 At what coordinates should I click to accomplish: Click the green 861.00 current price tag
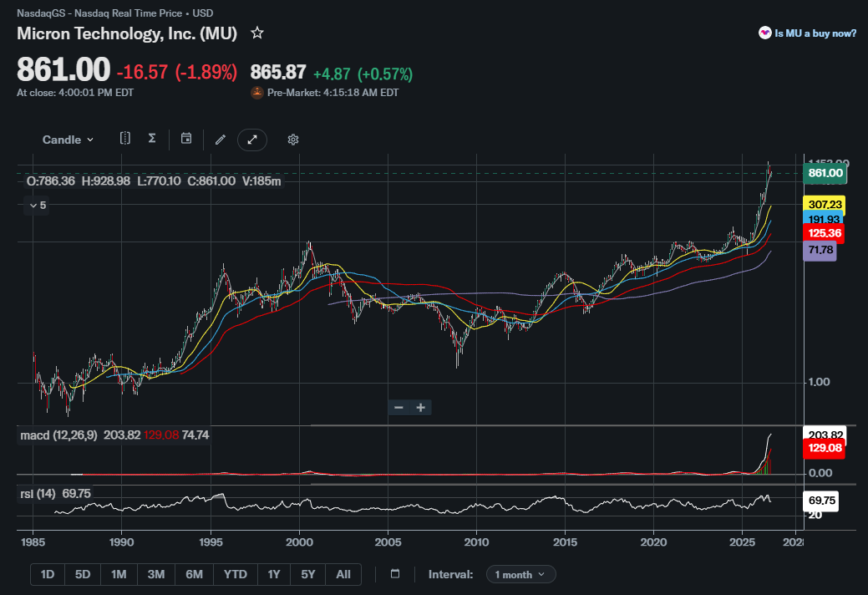(825, 173)
